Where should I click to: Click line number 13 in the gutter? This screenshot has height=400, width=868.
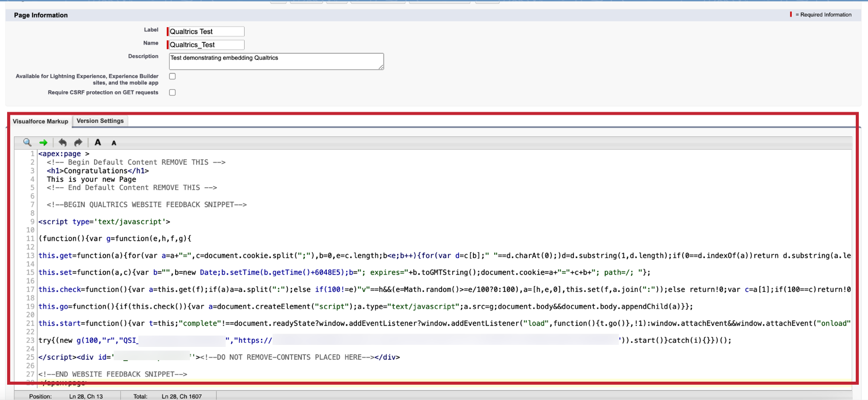[30, 256]
